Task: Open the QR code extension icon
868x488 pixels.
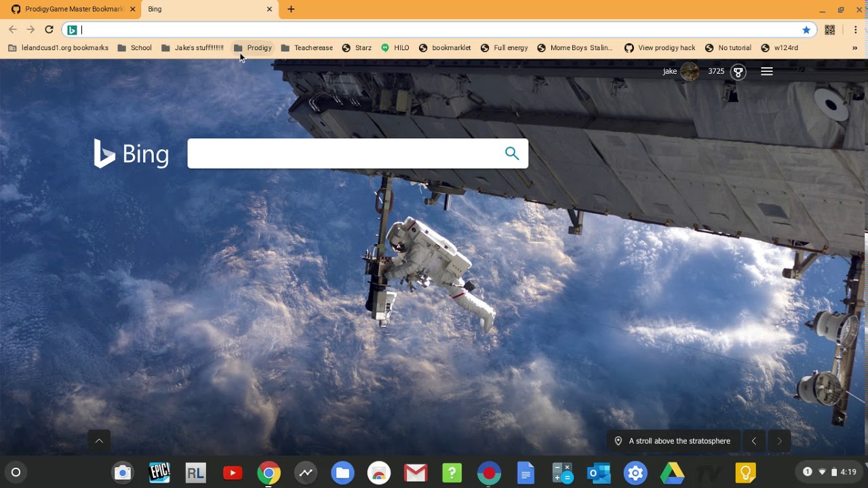Action: (x=829, y=30)
